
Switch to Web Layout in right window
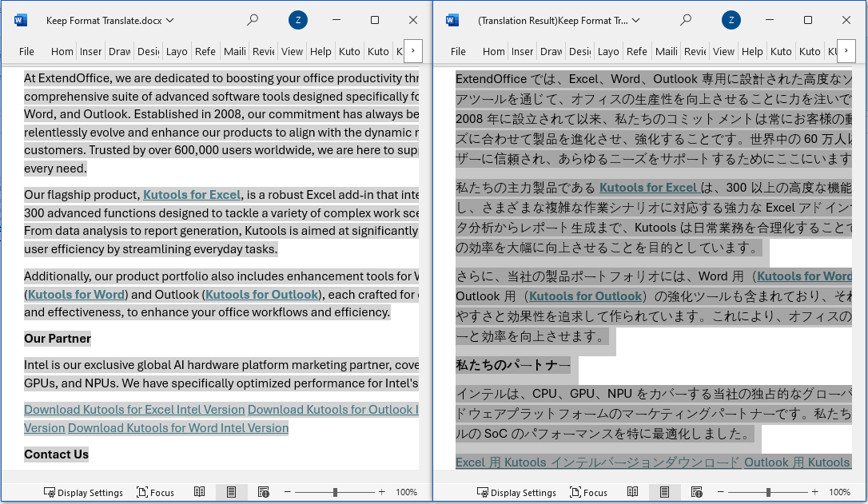point(696,492)
